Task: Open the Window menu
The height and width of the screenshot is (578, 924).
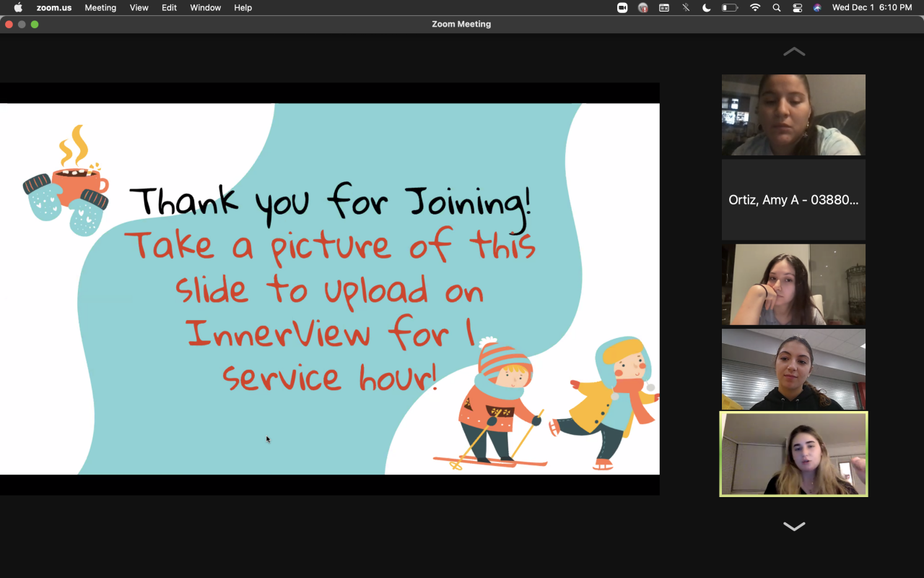Action: [x=205, y=8]
